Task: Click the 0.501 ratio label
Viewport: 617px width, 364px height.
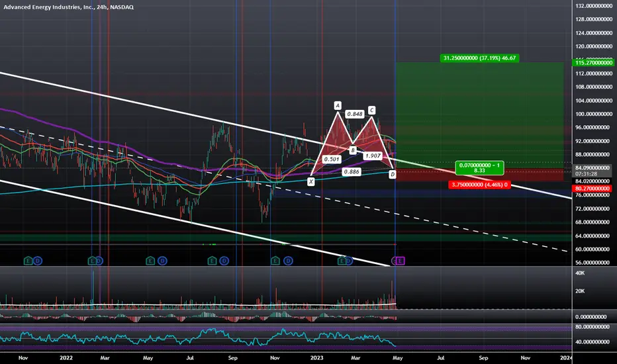Action: tap(332, 159)
